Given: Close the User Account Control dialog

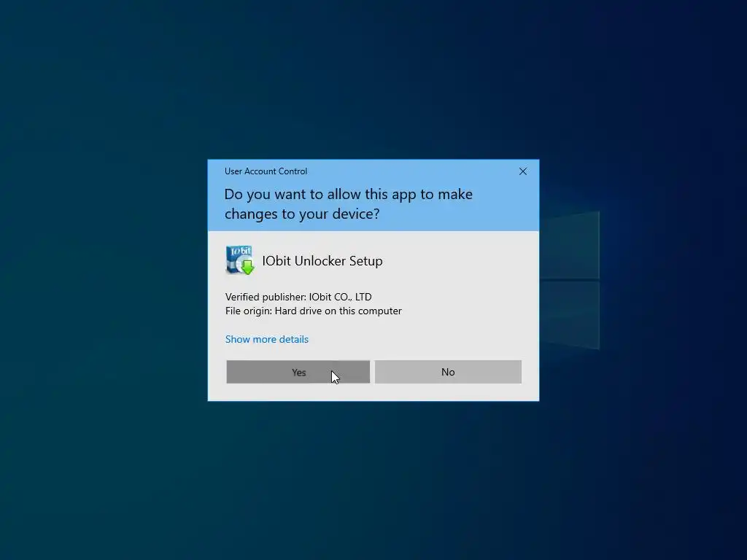Looking at the screenshot, I should pyautogui.click(x=522, y=171).
